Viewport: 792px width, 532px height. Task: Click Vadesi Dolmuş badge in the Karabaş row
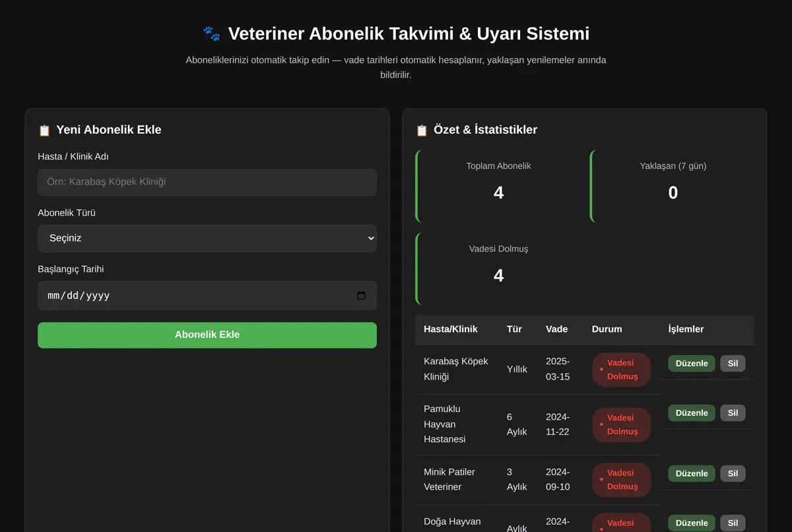(621, 370)
